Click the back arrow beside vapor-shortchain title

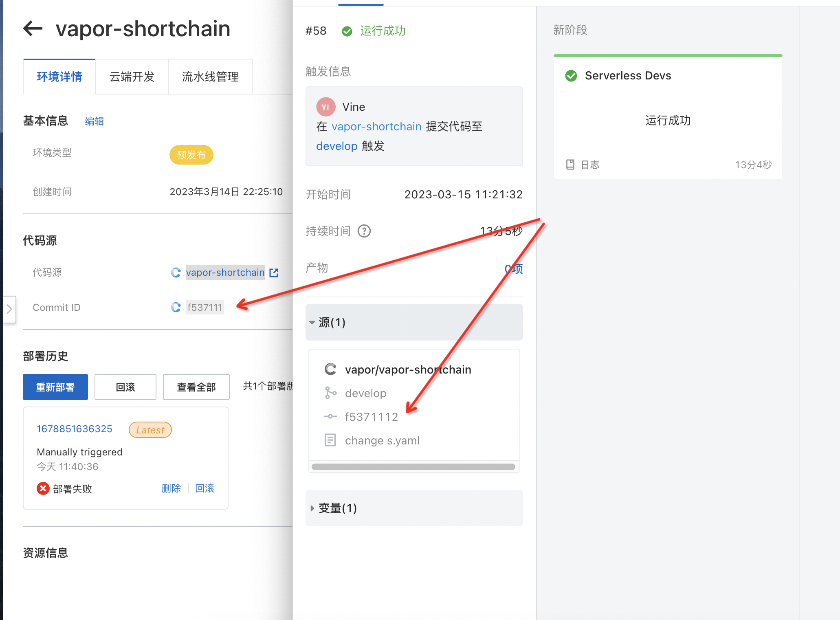tap(33, 29)
